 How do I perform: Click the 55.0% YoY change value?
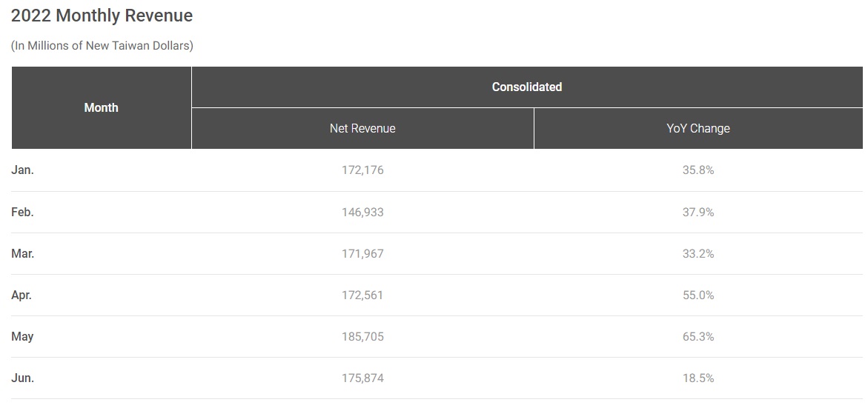click(x=698, y=295)
